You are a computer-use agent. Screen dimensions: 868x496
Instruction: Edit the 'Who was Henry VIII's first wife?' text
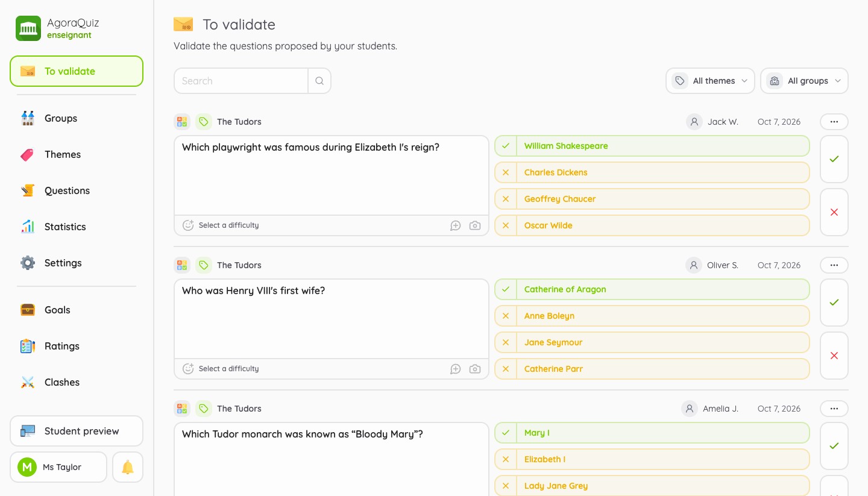332,319
